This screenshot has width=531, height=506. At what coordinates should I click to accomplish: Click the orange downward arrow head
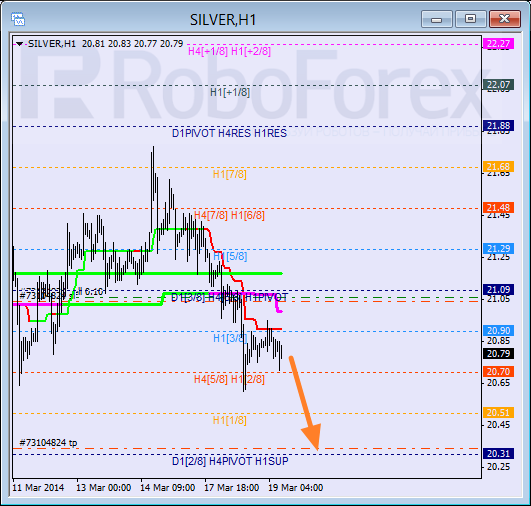[312, 437]
